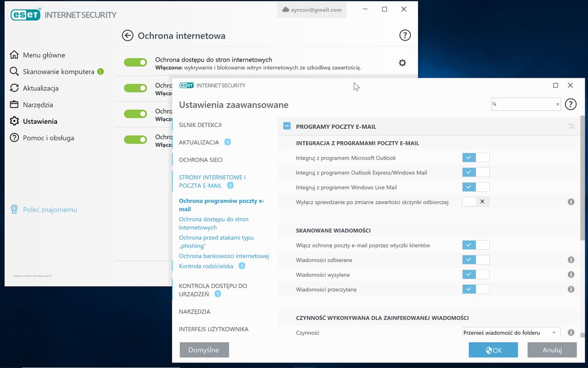
Task: Enable Wyłącz sprawdzanie po zmianie zawartości skrzynki
Action: 475,201
